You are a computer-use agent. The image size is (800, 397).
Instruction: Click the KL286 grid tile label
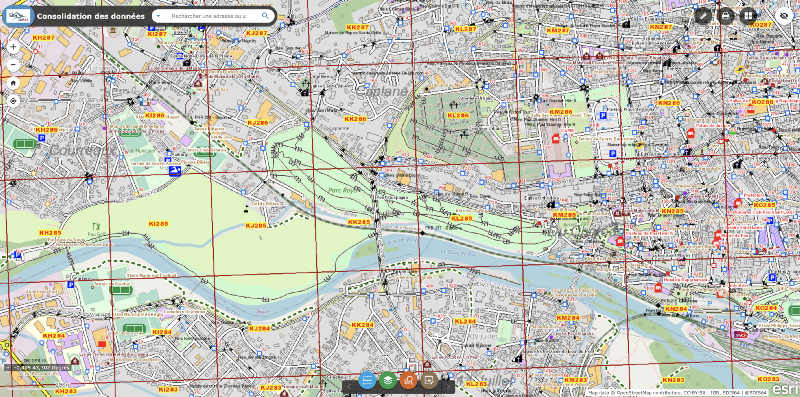458,115
